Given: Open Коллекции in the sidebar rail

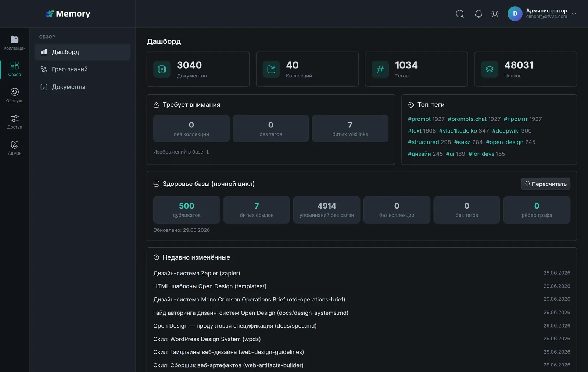Looking at the screenshot, I should 15,43.
